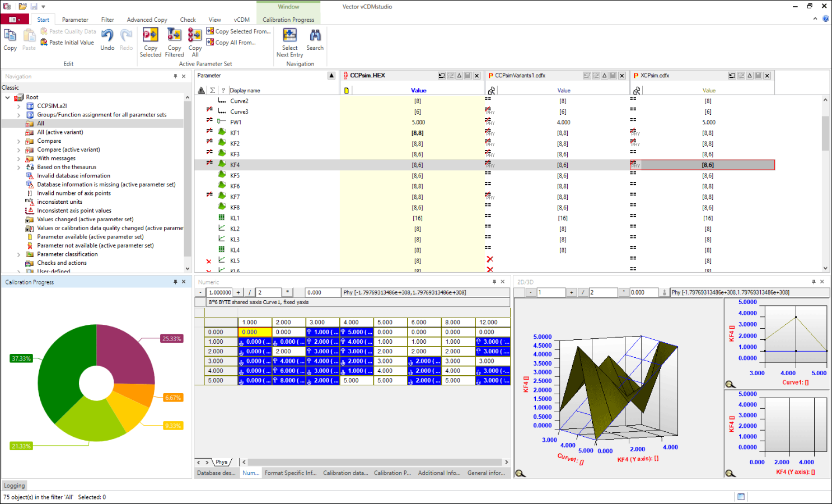Expand Based on the thesaurus node
Screen dimensions: 832x504
coord(18,167)
